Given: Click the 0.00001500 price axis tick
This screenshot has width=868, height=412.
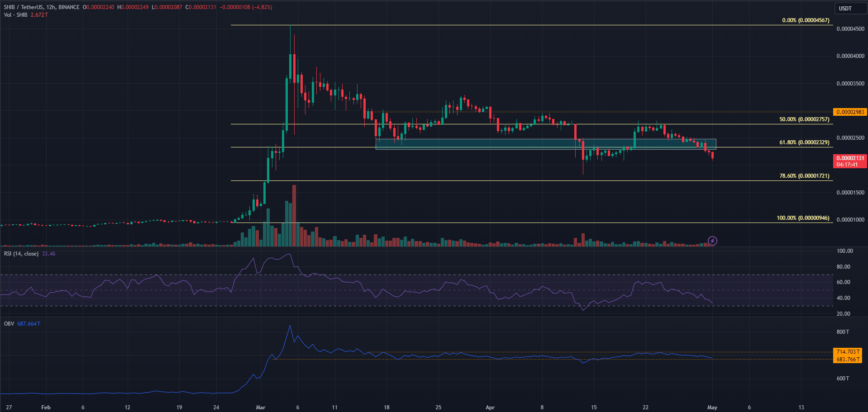Looking at the screenshot, I should pyautogui.click(x=850, y=193).
